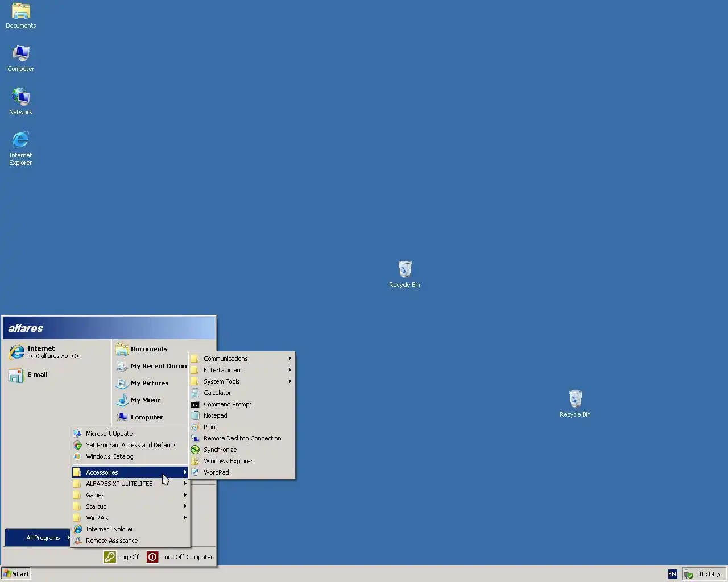Open Synchronize from Accessories
728x582 pixels.
[242, 450]
